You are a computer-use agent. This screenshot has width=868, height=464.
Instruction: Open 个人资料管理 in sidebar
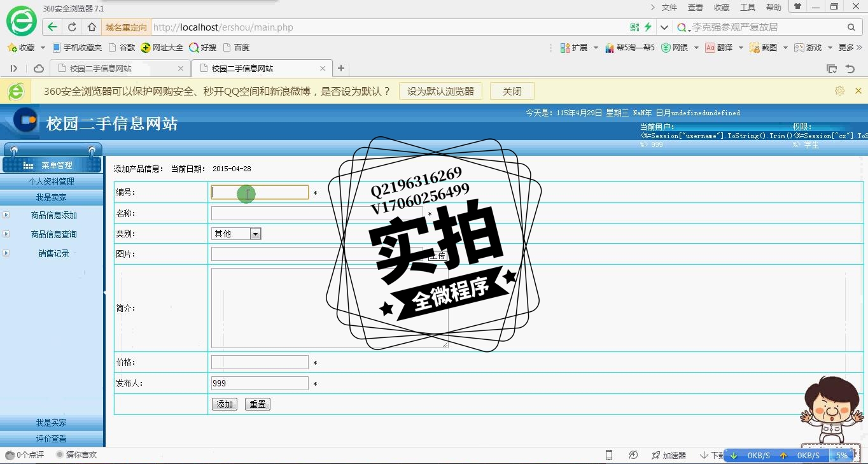point(52,181)
